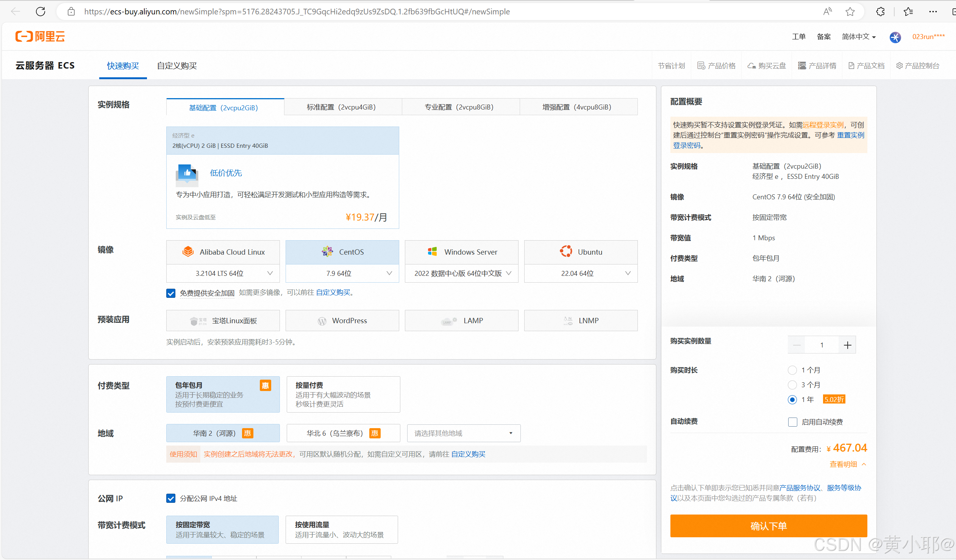Switch to 自定义购买 tab
Image resolution: width=956 pixels, height=560 pixels.
click(177, 66)
